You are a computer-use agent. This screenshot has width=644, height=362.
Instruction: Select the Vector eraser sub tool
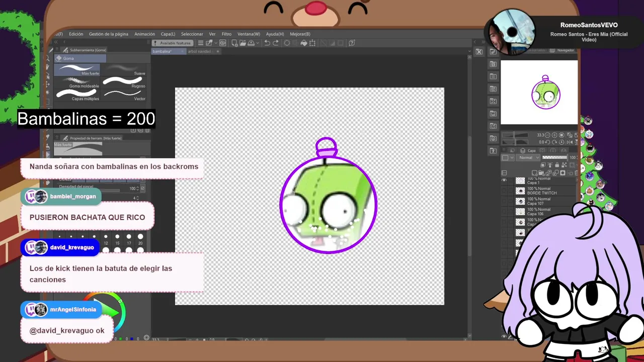click(124, 95)
